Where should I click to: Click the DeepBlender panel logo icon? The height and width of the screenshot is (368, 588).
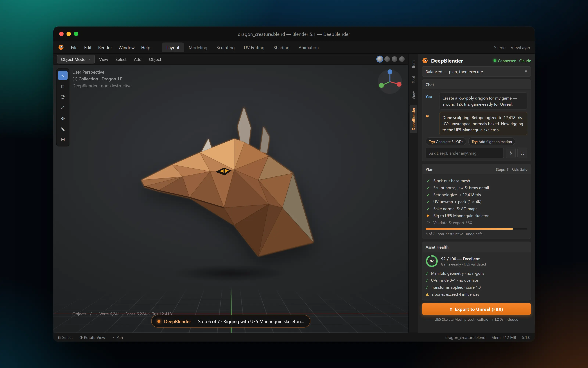click(425, 61)
